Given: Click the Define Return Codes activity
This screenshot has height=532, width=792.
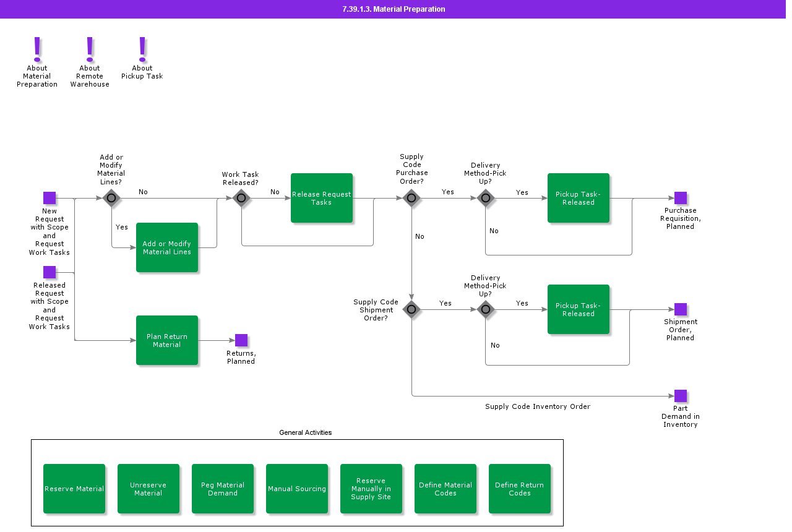Looking at the screenshot, I should (520, 489).
